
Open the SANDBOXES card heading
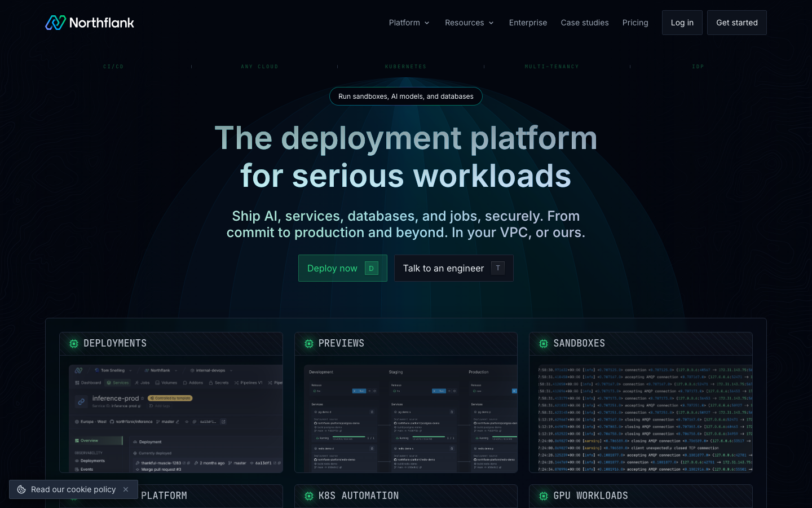click(x=579, y=343)
